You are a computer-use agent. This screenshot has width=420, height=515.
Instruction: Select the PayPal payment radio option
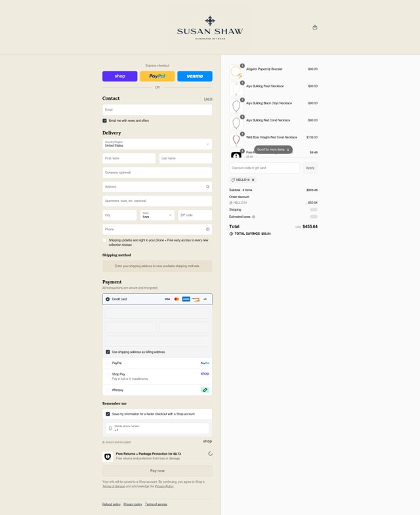[x=108, y=363]
